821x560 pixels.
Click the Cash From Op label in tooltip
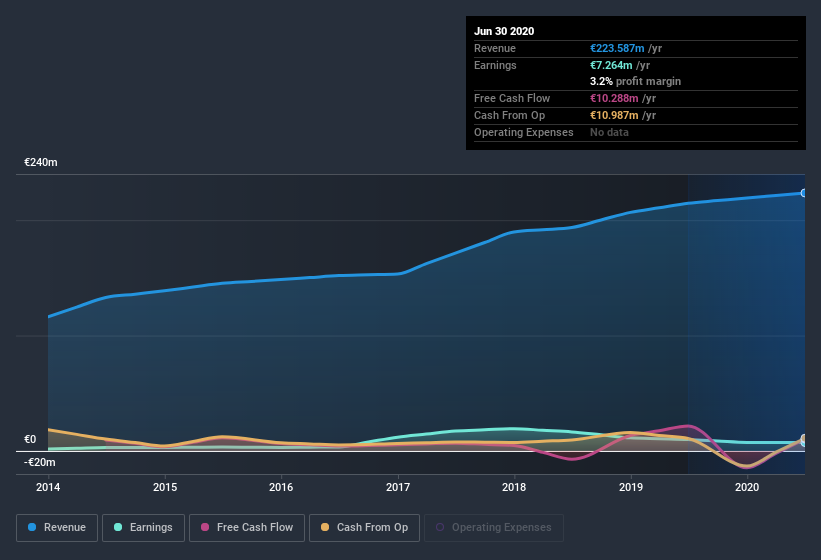coord(509,115)
